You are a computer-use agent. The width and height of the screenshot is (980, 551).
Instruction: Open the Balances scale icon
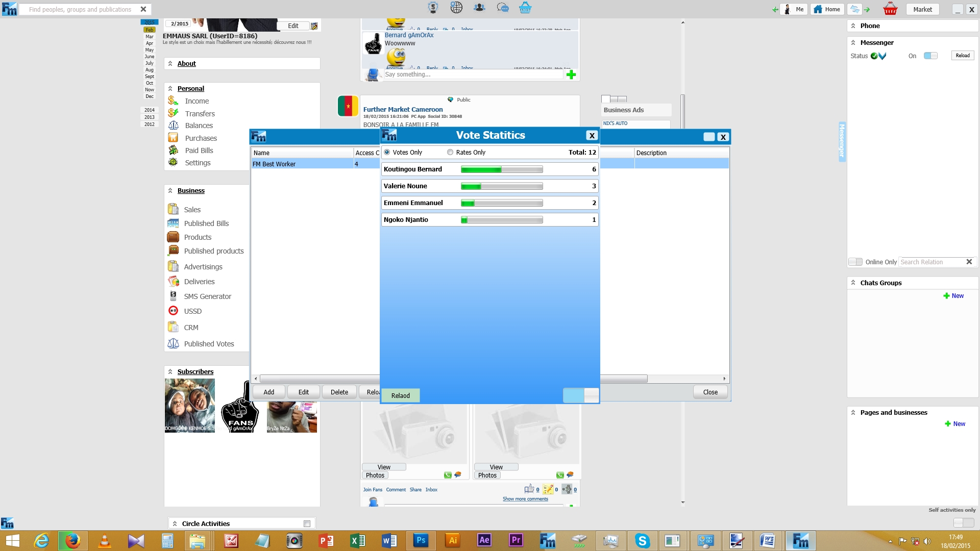[173, 126]
